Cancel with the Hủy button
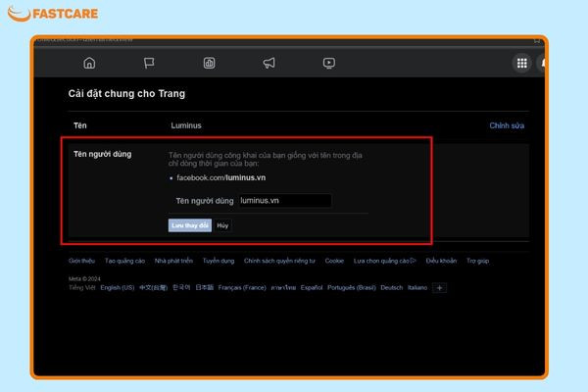 pos(222,225)
